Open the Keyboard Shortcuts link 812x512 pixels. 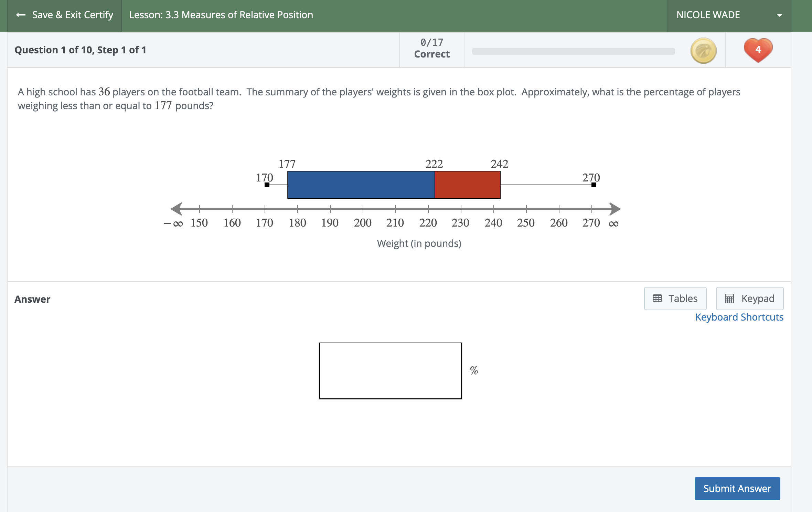[739, 317]
